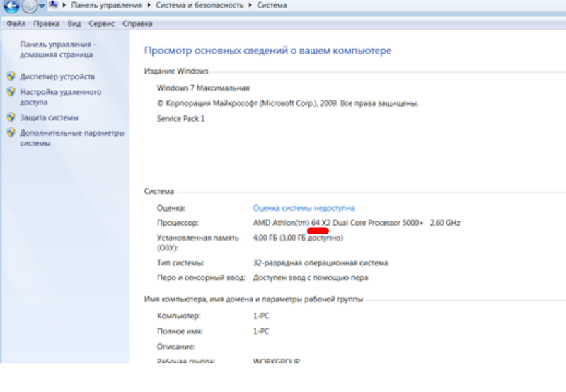Image resolution: width=566 pixels, height=392 pixels.
Task: Open Диспетчер устройств link
Action: point(57,76)
